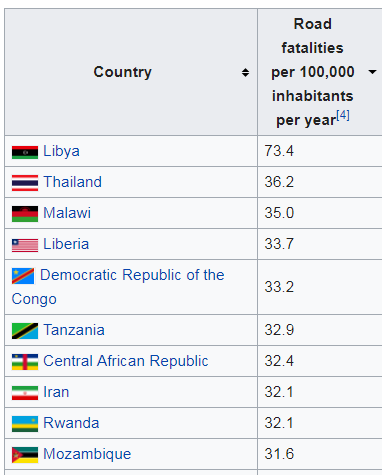Click the Rwanda flag icon

coord(25,424)
